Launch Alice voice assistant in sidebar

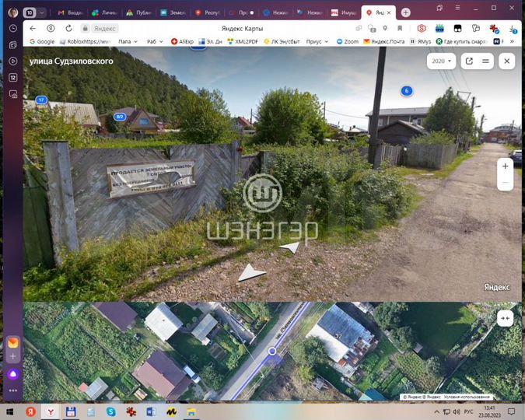point(13,374)
